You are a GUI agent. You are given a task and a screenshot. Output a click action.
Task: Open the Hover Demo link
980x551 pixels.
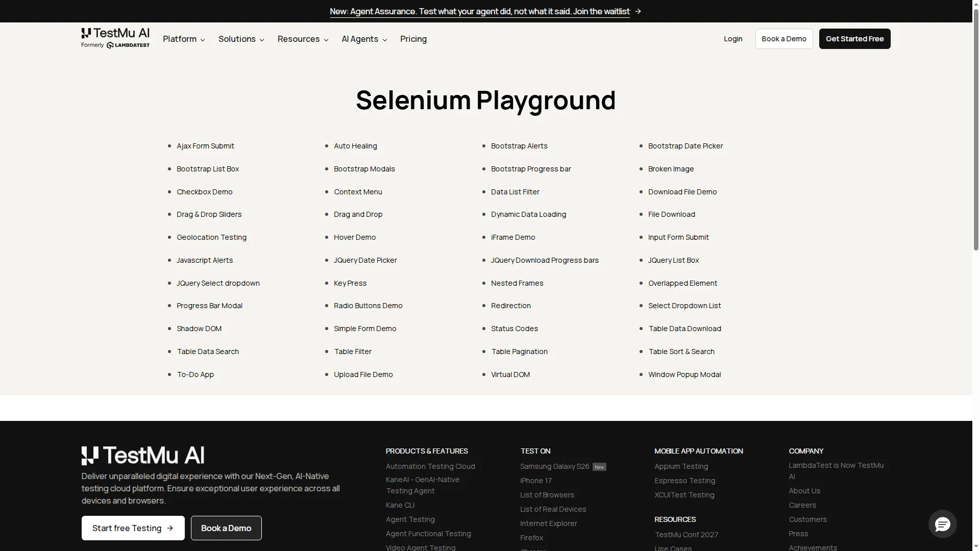tap(355, 237)
